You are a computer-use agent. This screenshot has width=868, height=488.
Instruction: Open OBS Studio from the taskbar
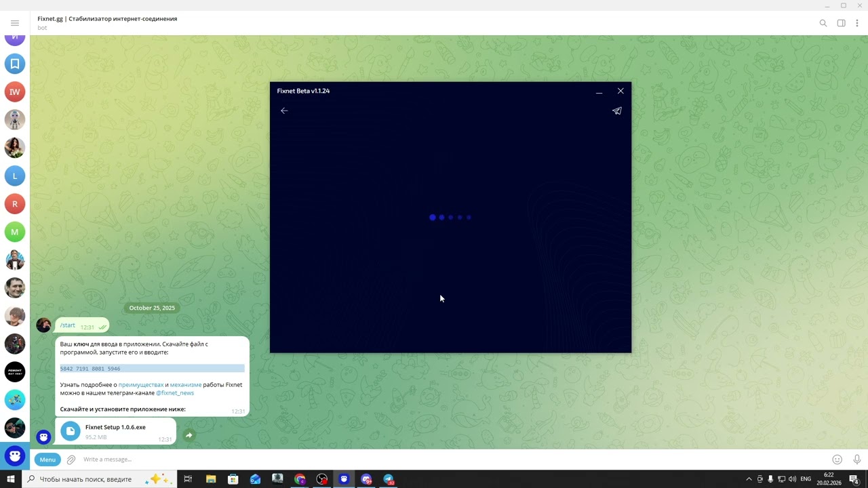[322, 479]
